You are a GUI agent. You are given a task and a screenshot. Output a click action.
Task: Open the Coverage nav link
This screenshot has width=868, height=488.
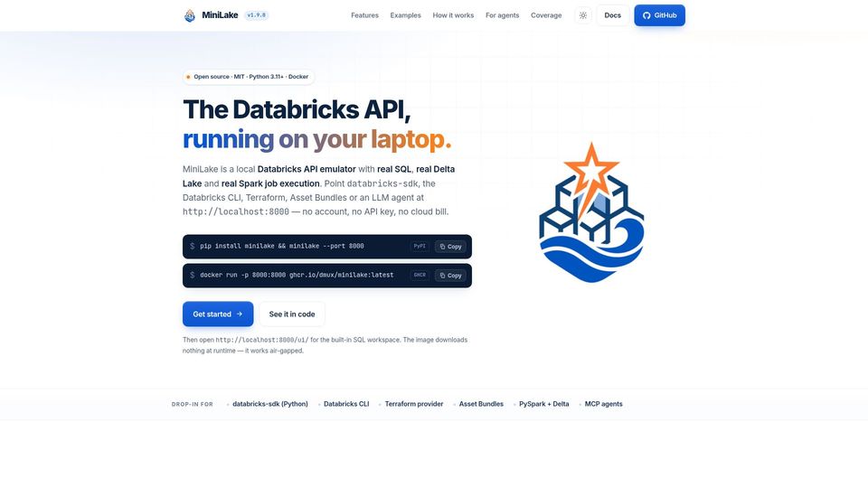click(x=546, y=15)
